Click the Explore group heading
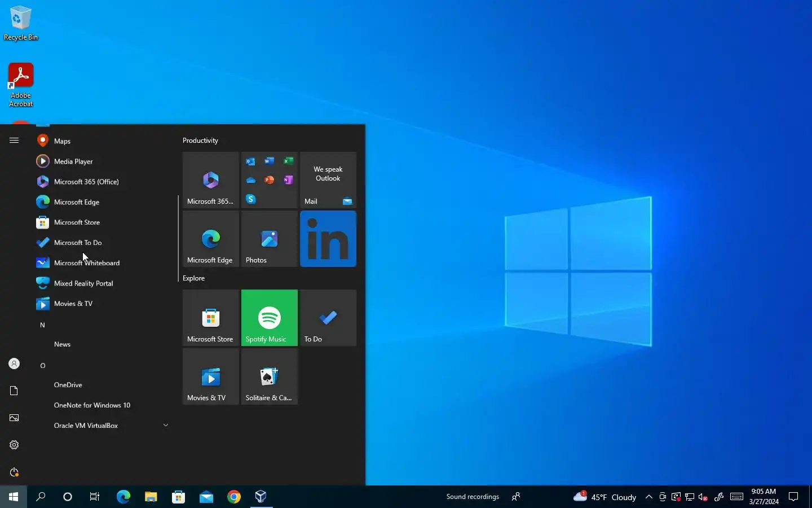This screenshot has width=812, height=508. pos(193,278)
